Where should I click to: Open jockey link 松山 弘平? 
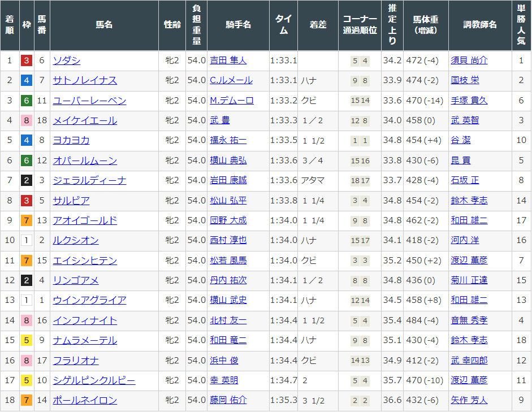tap(228, 201)
